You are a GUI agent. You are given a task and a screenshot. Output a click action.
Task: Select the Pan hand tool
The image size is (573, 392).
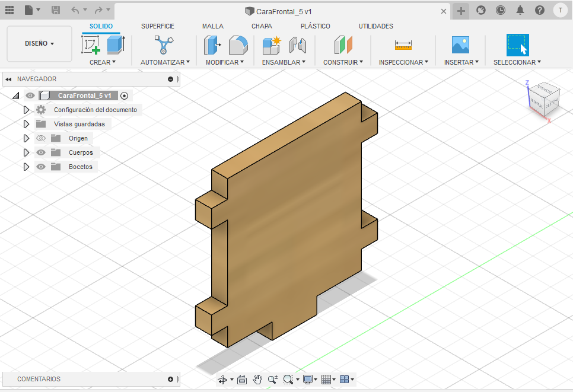coord(257,380)
